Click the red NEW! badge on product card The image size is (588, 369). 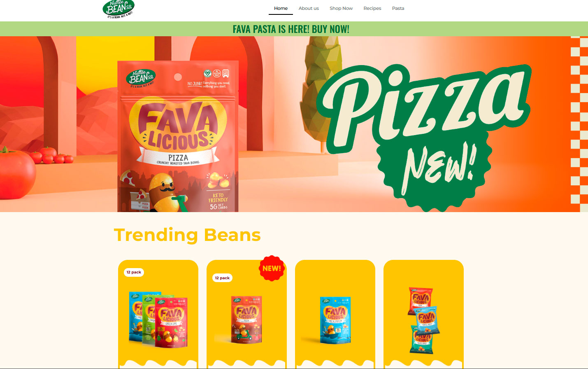point(272,268)
